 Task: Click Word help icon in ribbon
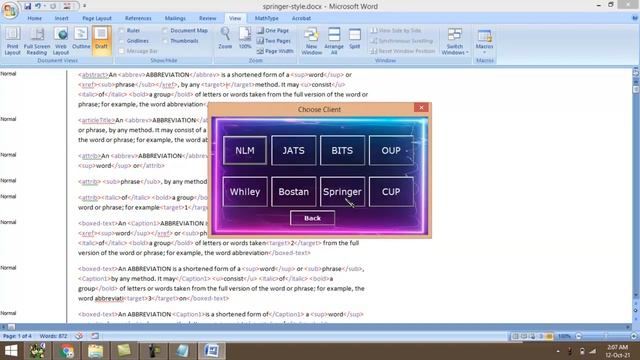(x=635, y=18)
